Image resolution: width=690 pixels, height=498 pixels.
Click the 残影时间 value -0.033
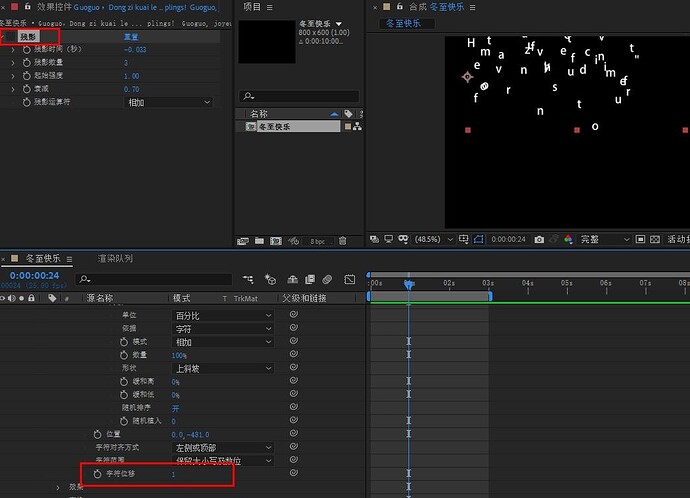coord(135,50)
